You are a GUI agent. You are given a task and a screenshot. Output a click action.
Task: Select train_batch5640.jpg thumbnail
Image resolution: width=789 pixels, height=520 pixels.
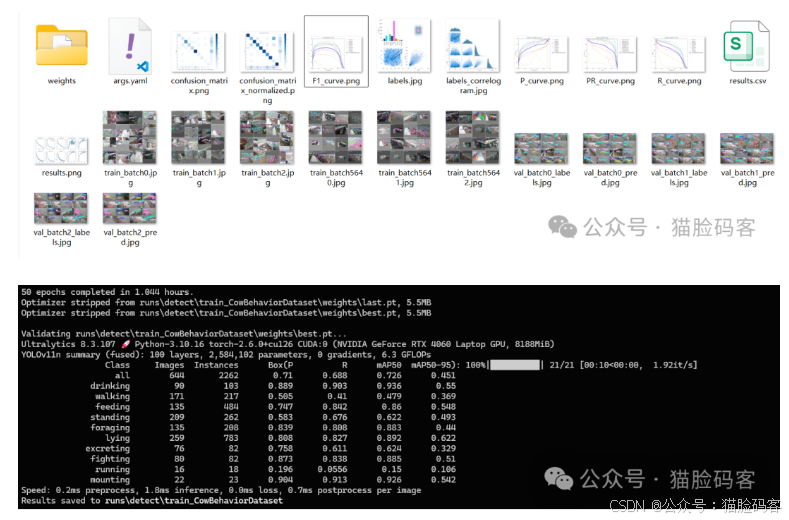[336, 137]
